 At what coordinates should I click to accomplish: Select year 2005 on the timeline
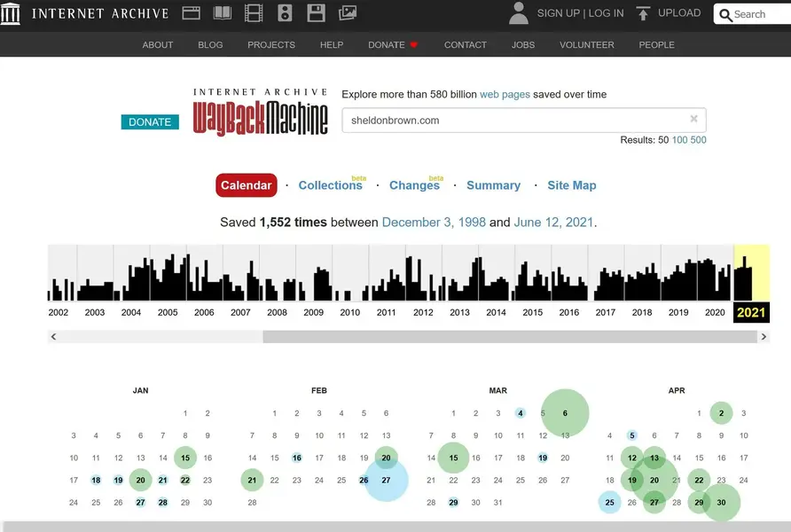168,312
